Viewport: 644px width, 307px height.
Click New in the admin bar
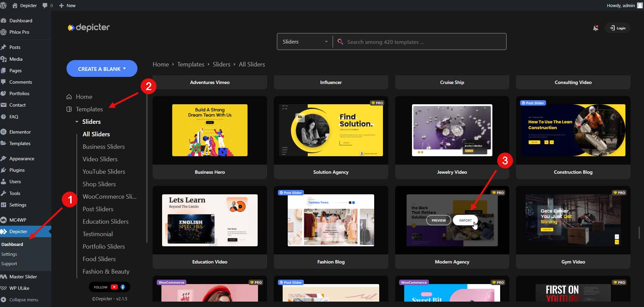(x=67, y=5)
